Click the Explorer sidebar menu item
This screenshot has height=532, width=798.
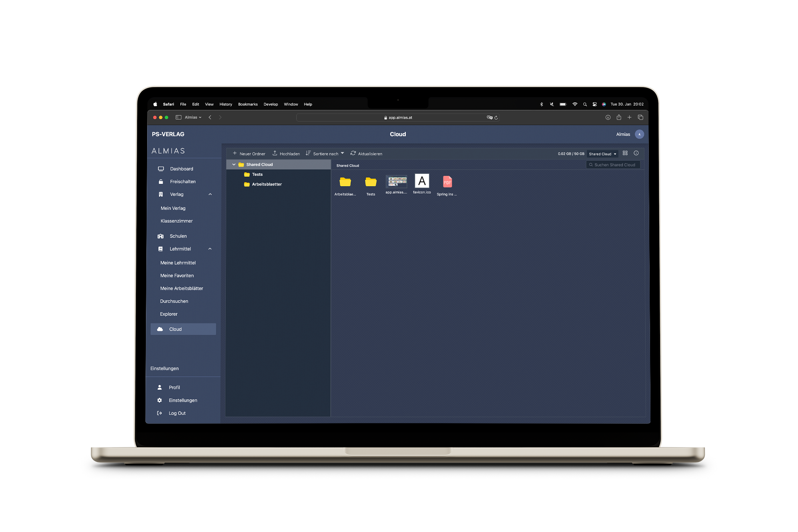(169, 313)
